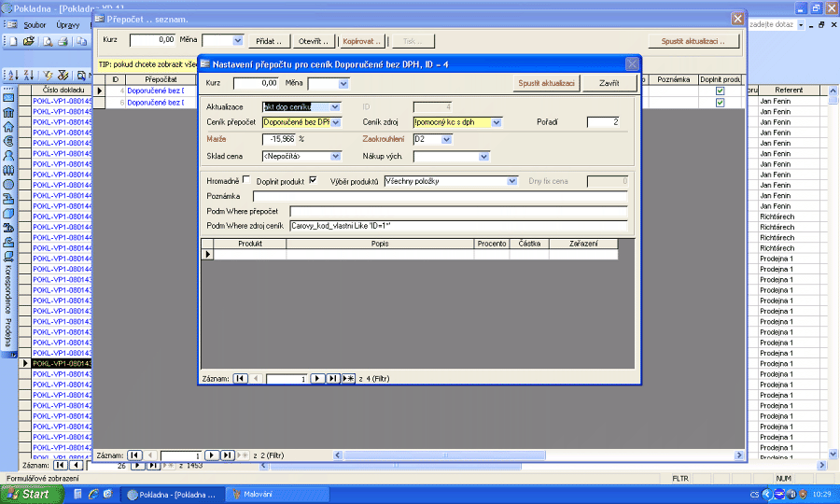Click the Produkt column header

coord(249,244)
